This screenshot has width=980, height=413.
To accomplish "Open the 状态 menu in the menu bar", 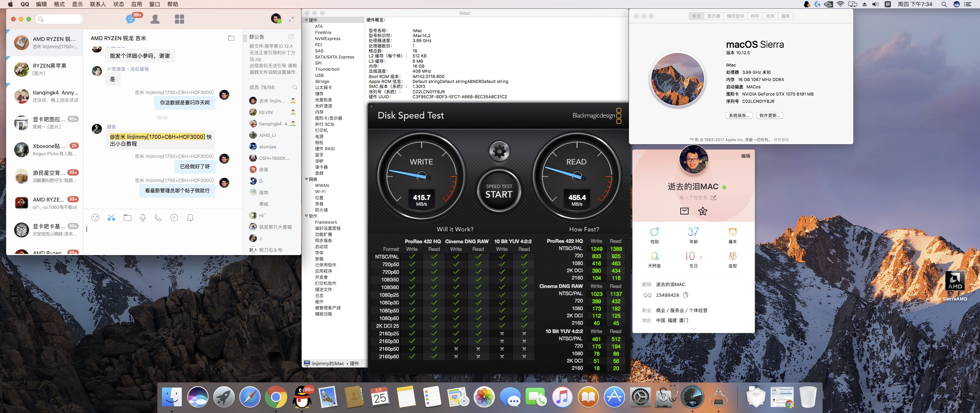I will [119, 4].
